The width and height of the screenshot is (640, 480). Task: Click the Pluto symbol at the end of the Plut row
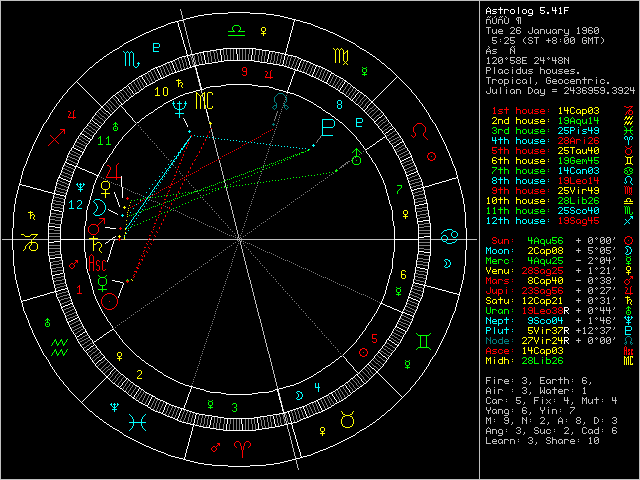click(x=628, y=331)
